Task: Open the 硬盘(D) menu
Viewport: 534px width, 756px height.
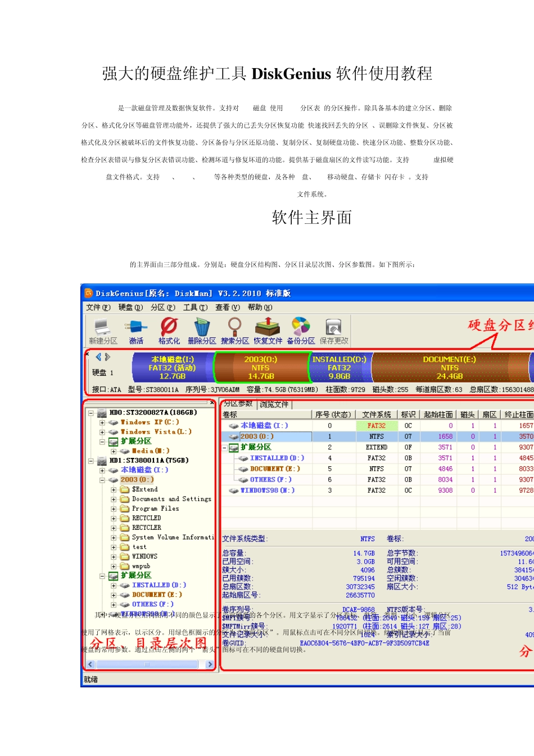Action: pyautogui.click(x=130, y=307)
